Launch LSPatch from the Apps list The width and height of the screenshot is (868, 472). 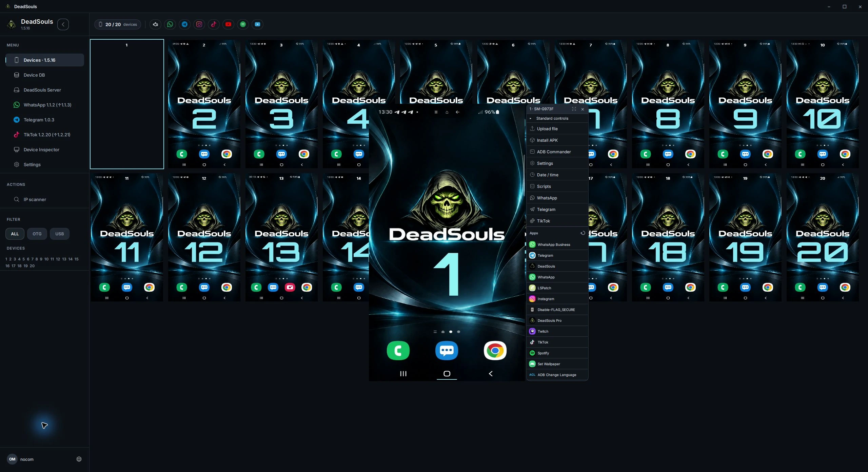pyautogui.click(x=557, y=288)
